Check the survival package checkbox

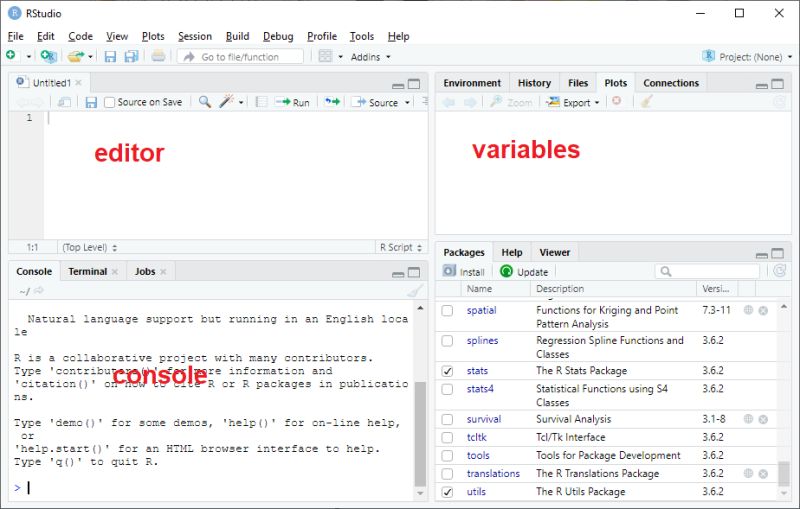[447, 419]
